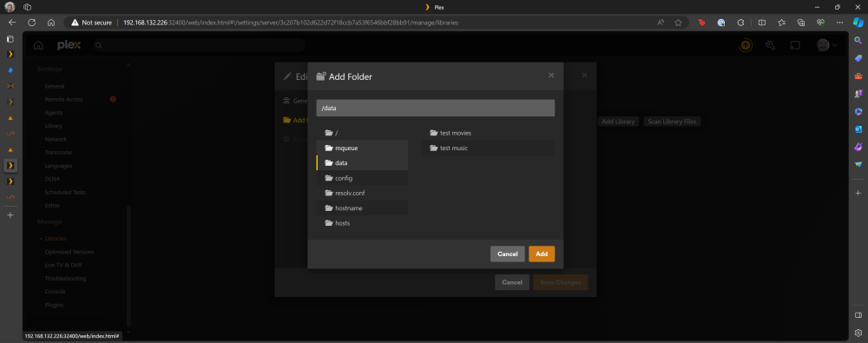Open the Workspaces icon
Viewport: 868px width, 343px height.
pos(27,7)
